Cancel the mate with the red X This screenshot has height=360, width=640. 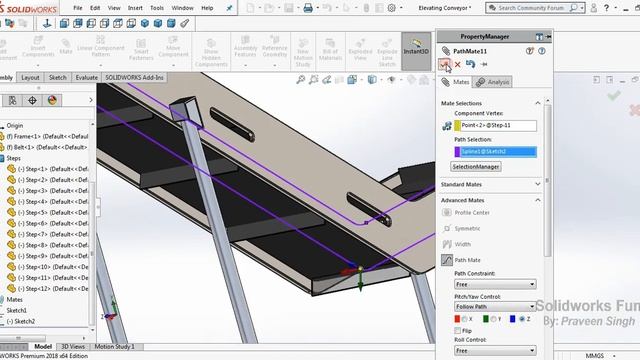458,64
